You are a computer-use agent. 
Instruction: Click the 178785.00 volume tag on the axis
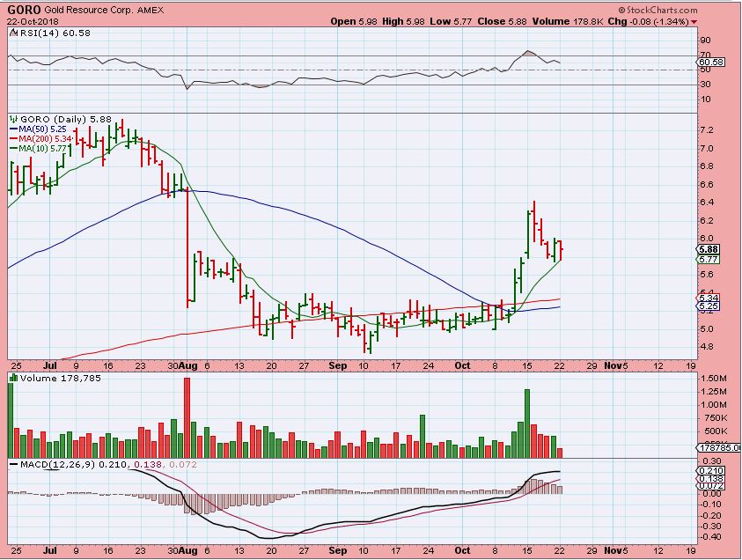[x=720, y=448]
